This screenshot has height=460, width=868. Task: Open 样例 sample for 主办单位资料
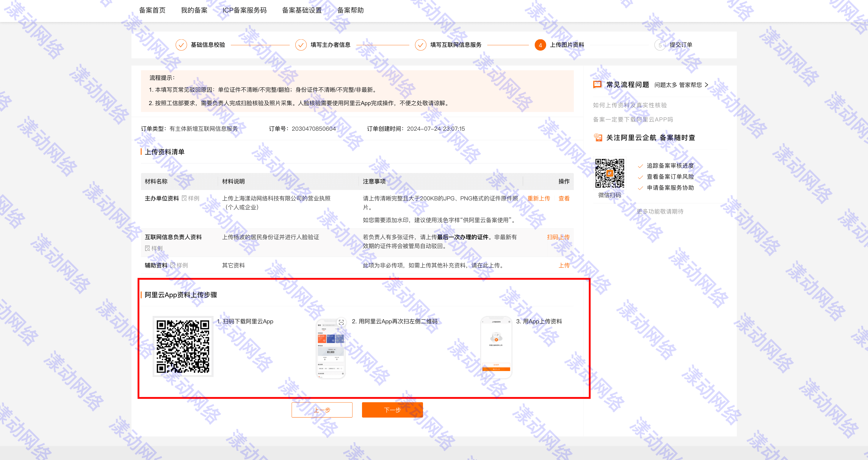pos(191,198)
